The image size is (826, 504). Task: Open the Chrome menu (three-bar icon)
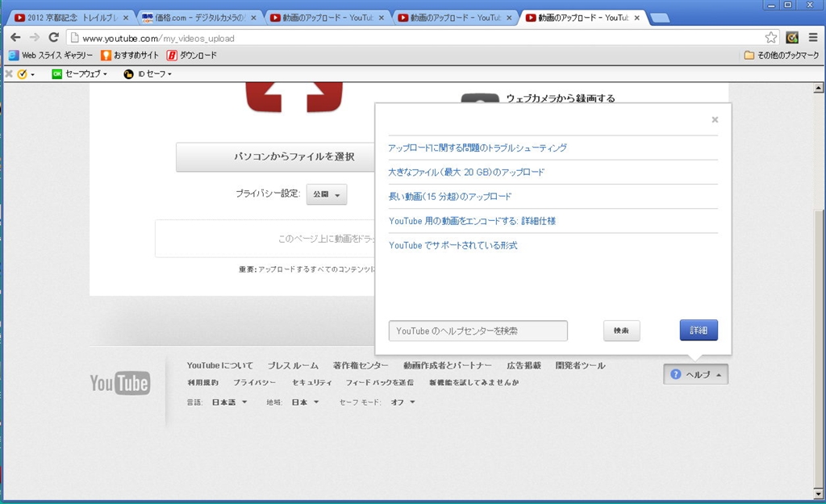pos(813,37)
